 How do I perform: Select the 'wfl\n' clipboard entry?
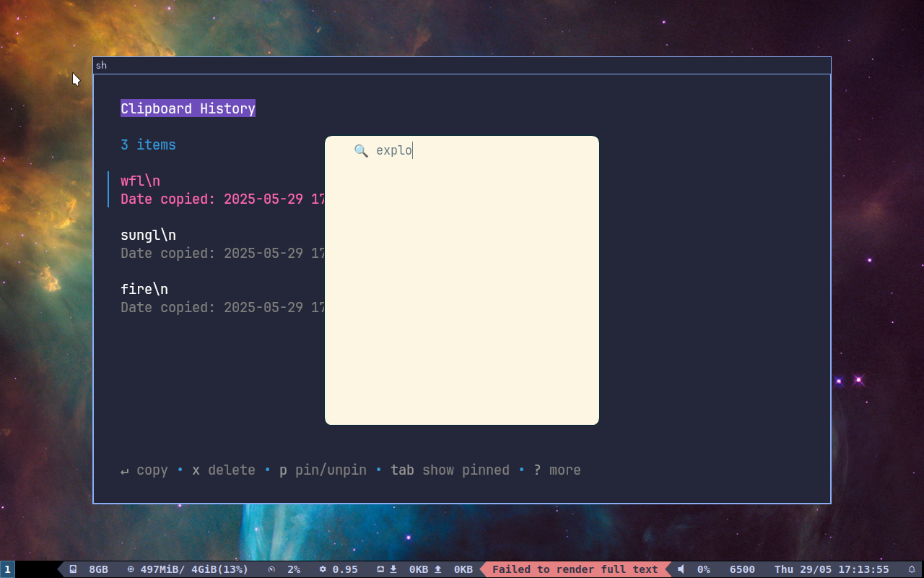(140, 181)
